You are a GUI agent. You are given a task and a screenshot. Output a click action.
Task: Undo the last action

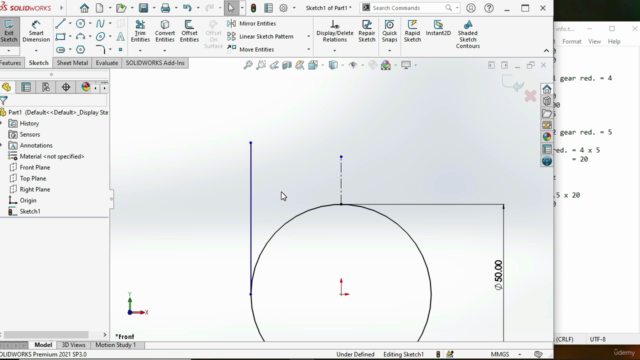coord(187,8)
